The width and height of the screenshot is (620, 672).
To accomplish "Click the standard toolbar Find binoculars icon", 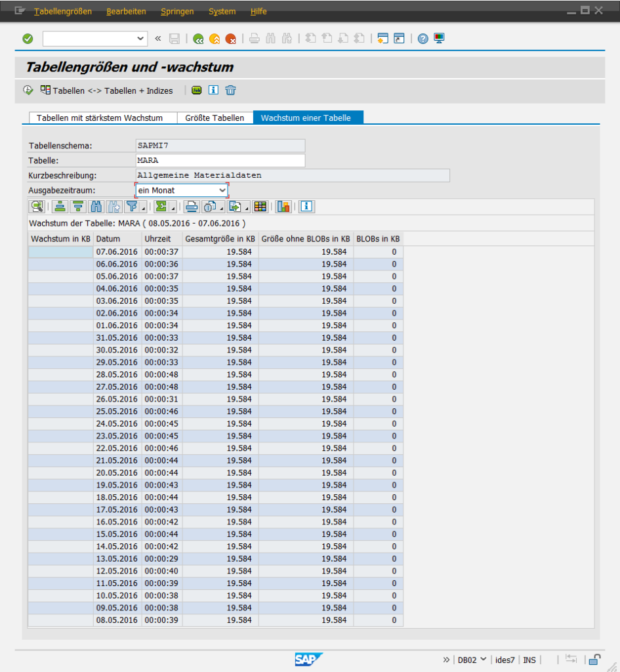I will 271,39.
